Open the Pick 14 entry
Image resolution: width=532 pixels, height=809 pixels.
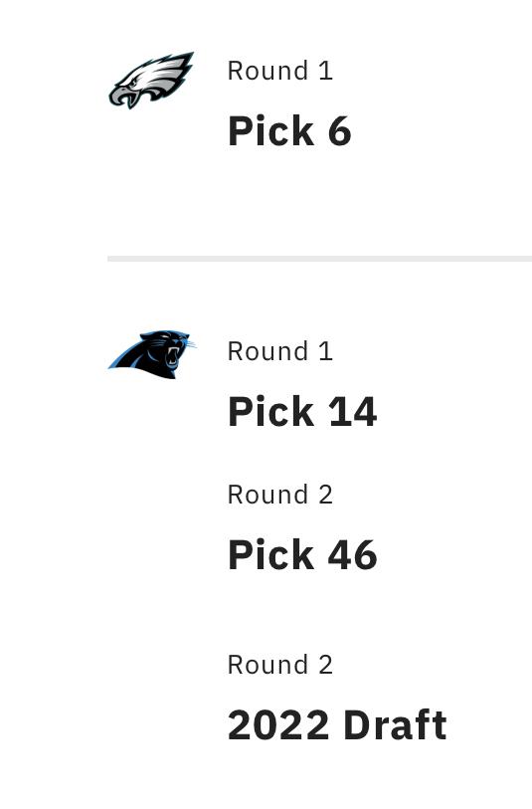(x=302, y=412)
